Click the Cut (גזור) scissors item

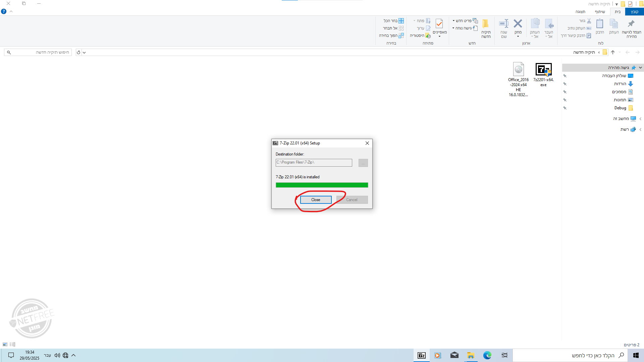click(585, 21)
